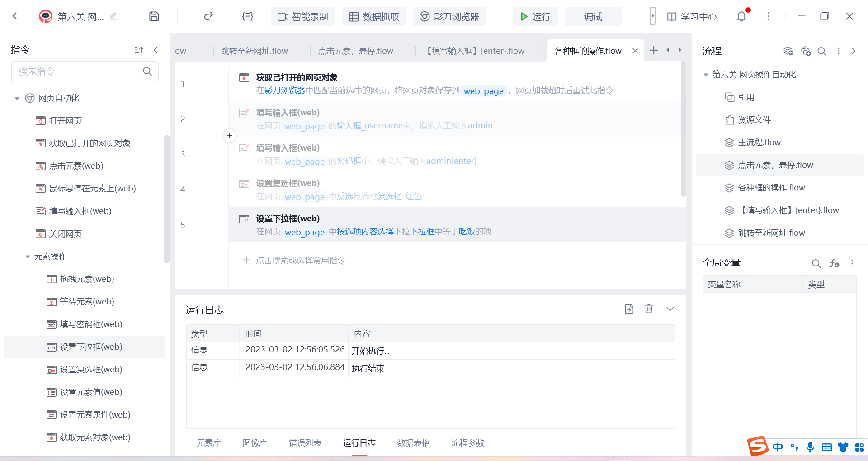Viewport: 868px width, 461px height.
Task: Switch to 点击元素，悬停.flow tab
Action: point(356,51)
